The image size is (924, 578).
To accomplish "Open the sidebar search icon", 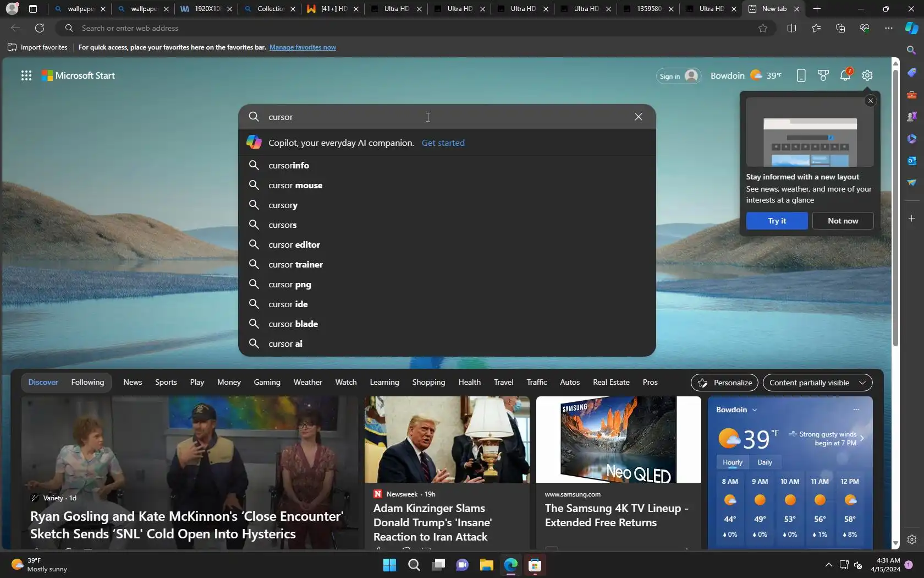I will click(911, 50).
